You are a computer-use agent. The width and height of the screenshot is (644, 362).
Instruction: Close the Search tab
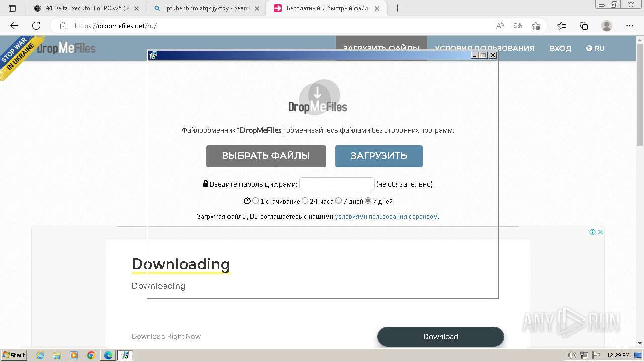tap(257, 8)
